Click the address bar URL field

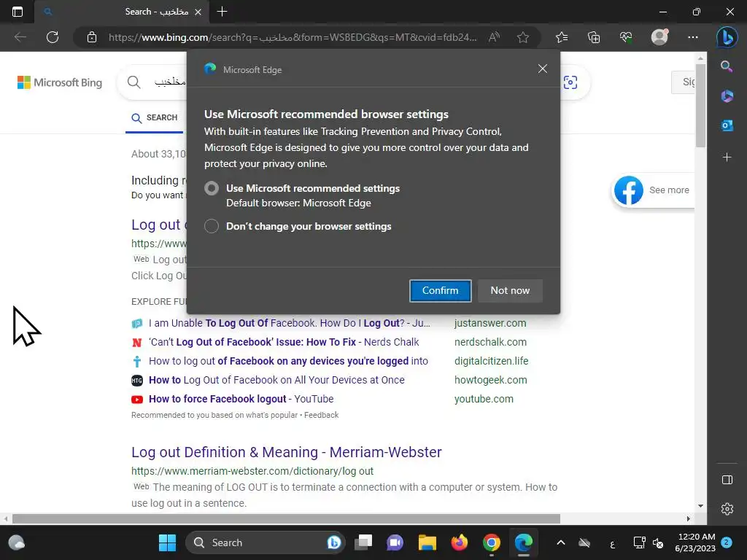point(293,37)
